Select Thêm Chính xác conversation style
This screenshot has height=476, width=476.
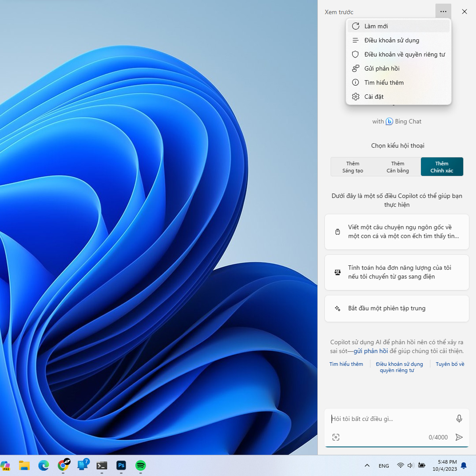pos(442,167)
